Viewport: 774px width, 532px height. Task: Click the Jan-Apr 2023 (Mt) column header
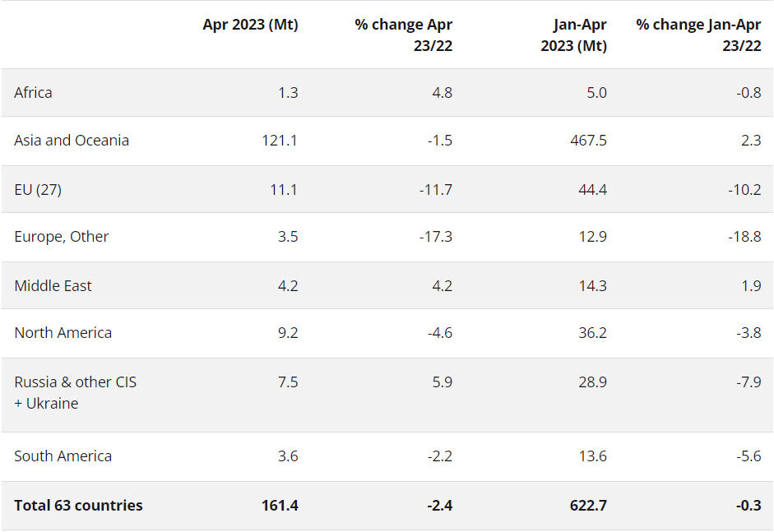pyautogui.click(x=573, y=35)
